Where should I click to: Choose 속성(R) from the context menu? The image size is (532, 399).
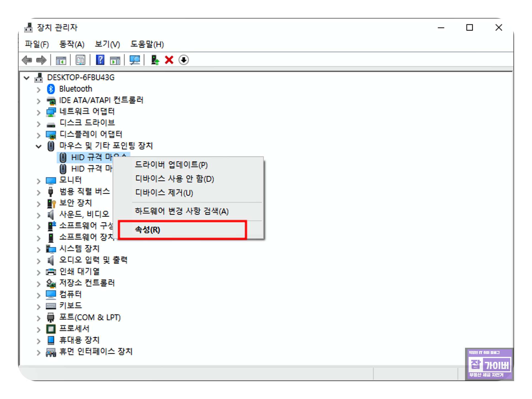[147, 230]
